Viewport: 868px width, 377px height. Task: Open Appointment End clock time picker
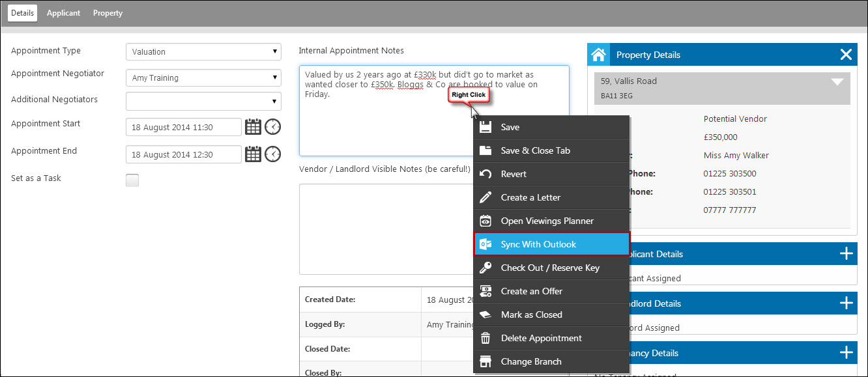[273, 154]
